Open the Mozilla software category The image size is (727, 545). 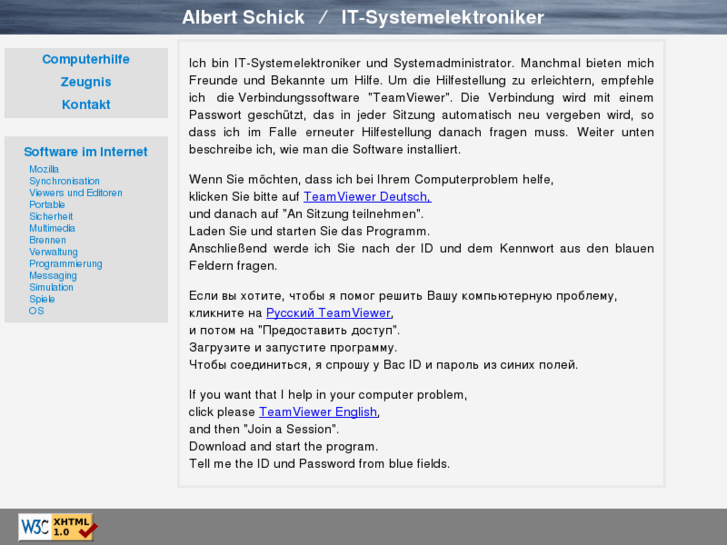(x=44, y=169)
